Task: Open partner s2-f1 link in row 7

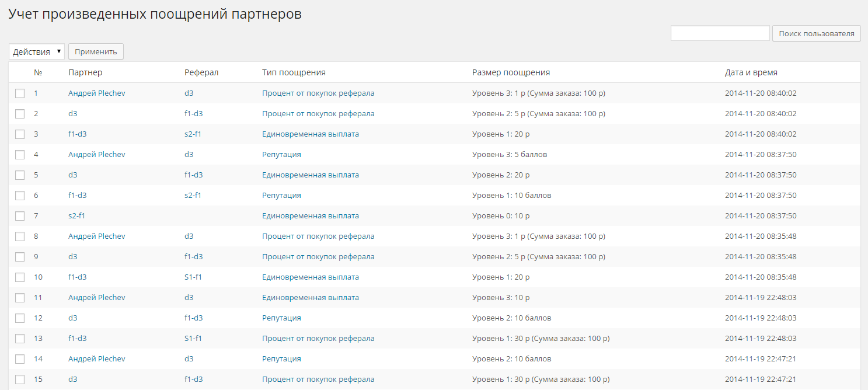Action: click(x=76, y=216)
